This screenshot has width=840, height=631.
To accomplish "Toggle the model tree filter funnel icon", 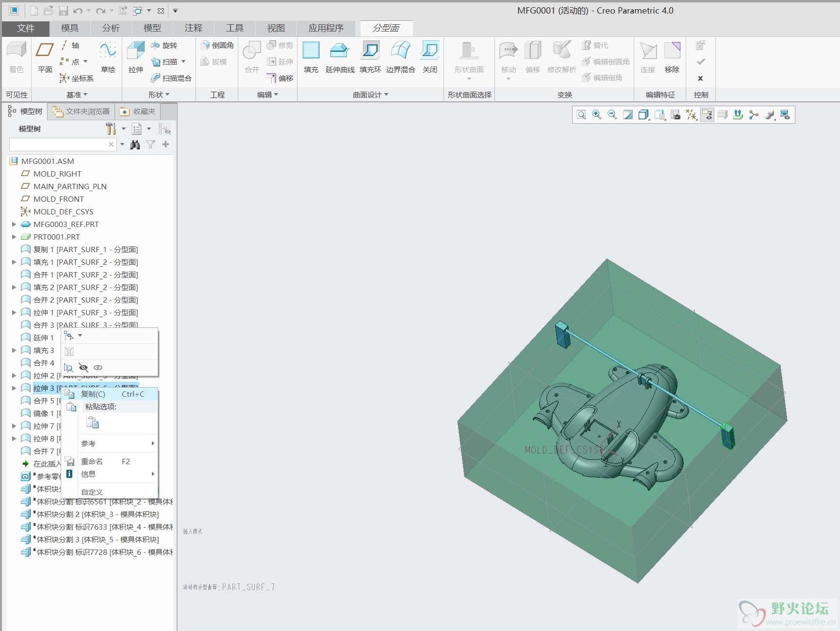I will pyautogui.click(x=150, y=145).
